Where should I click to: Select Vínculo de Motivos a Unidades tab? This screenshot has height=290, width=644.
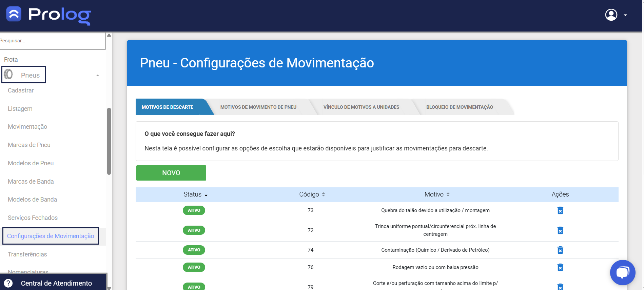click(x=361, y=107)
